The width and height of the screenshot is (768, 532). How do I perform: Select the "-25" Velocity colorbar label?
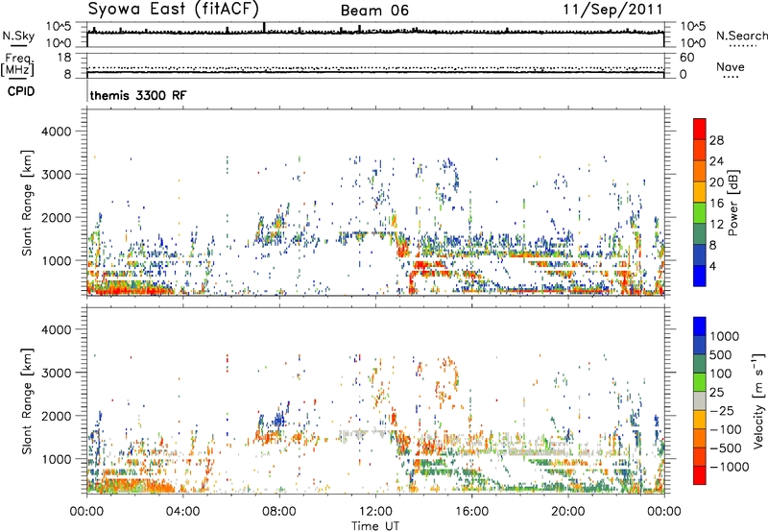[x=722, y=410]
